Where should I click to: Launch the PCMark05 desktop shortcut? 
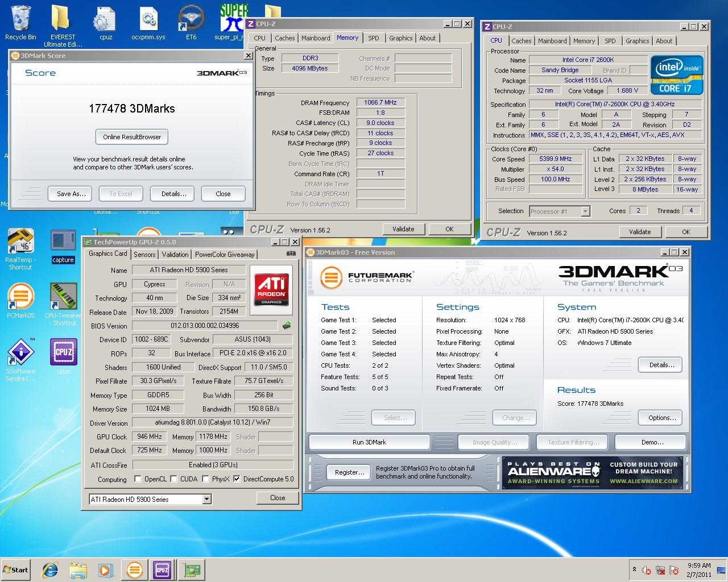(20, 300)
